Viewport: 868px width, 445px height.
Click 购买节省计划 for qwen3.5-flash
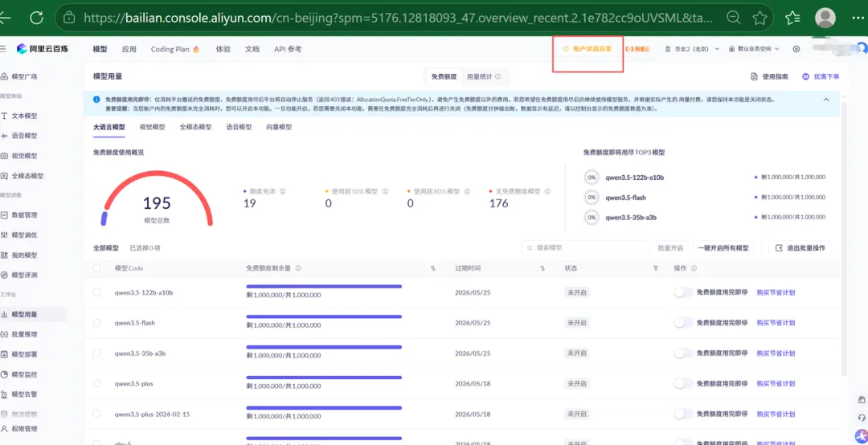tap(776, 323)
